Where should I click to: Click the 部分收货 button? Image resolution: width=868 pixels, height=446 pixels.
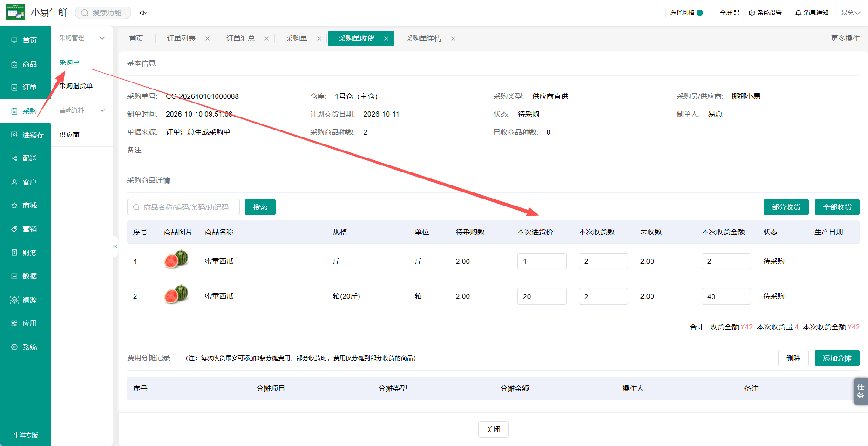coord(786,207)
